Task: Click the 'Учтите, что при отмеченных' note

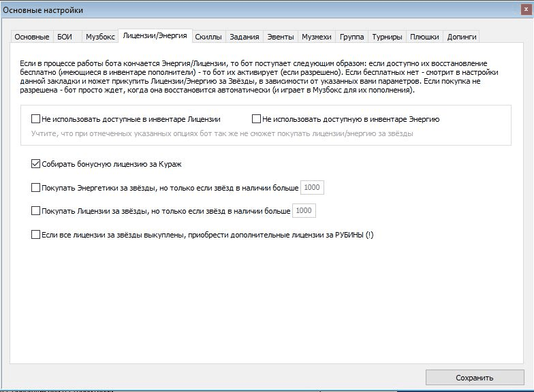Action: [222, 133]
